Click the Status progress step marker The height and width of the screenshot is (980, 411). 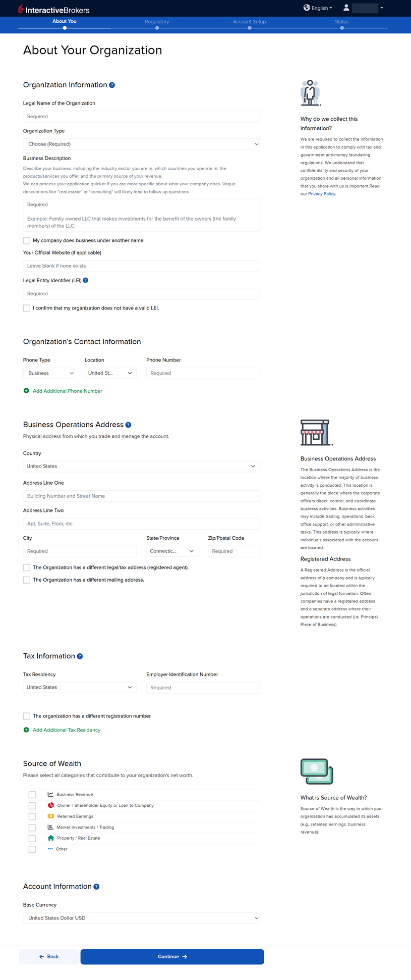tap(342, 28)
